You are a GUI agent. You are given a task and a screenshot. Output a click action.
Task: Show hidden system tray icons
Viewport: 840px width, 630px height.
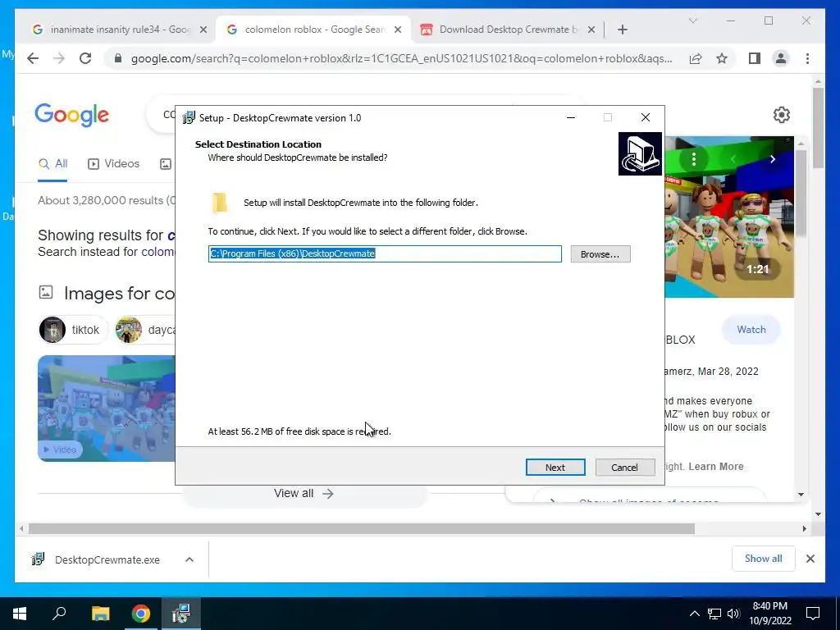pos(694,614)
